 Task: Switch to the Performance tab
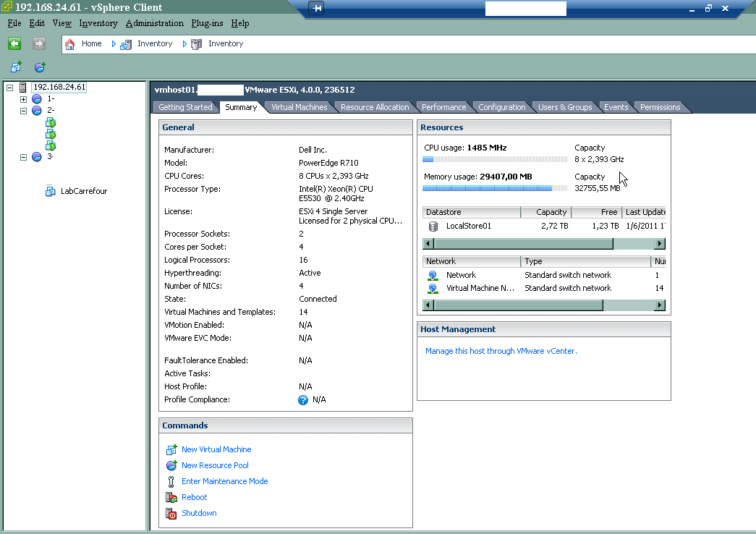[443, 107]
